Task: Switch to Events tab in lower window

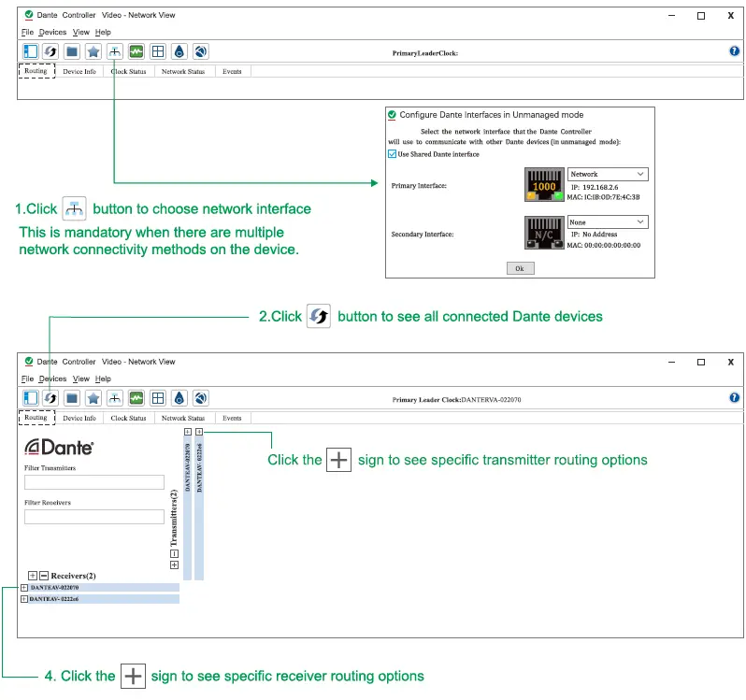Action: [232, 418]
